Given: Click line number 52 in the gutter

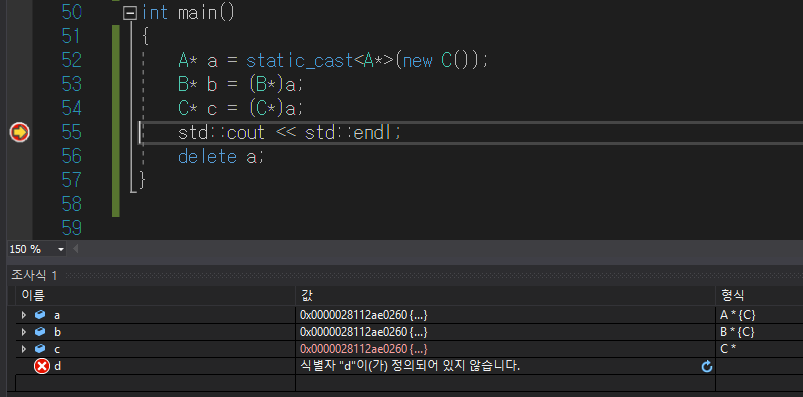Looking at the screenshot, I should pyautogui.click(x=72, y=60).
